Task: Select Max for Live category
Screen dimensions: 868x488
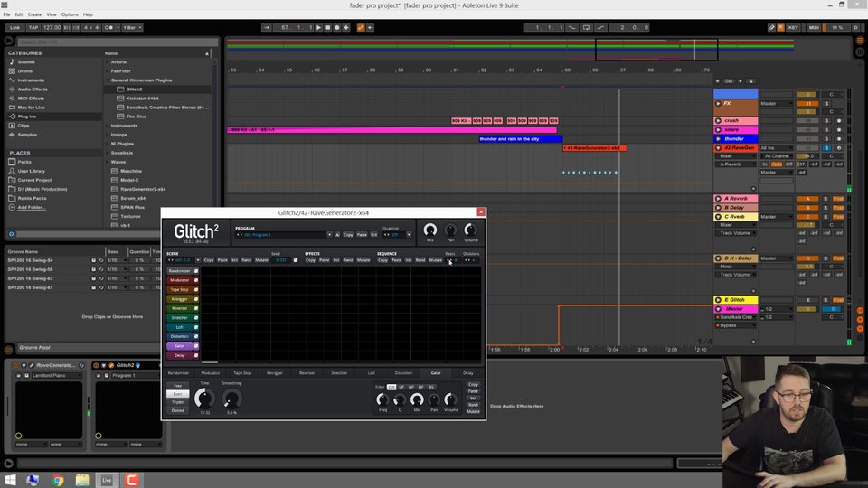Action: click(31, 108)
